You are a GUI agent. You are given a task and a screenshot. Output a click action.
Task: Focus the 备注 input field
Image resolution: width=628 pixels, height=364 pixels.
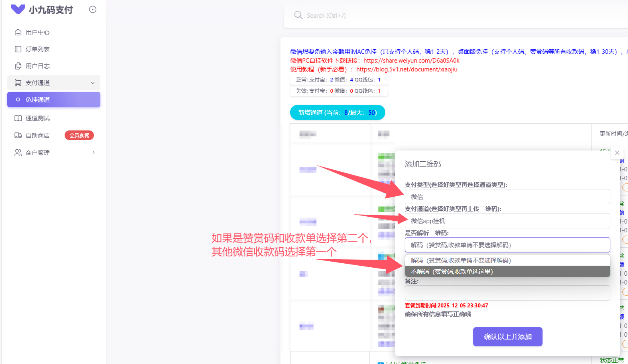(x=507, y=293)
